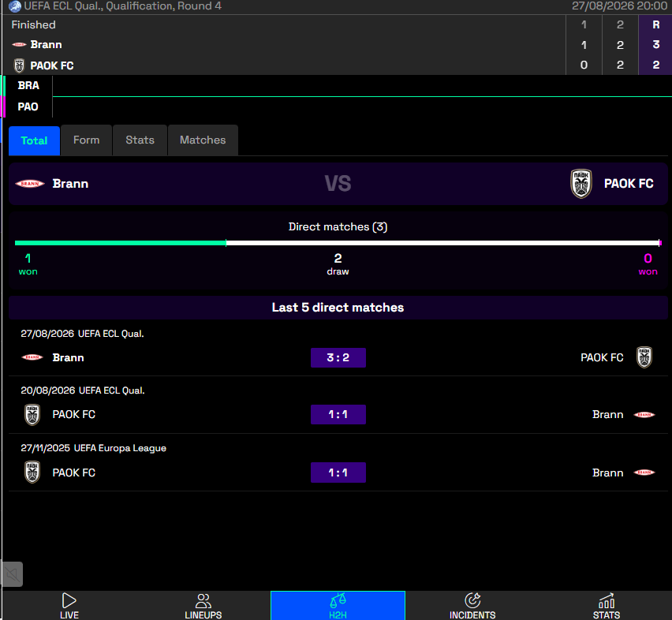Click the BRA label on the timeline
Image resolution: width=672 pixels, height=620 pixels.
click(28, 86)
